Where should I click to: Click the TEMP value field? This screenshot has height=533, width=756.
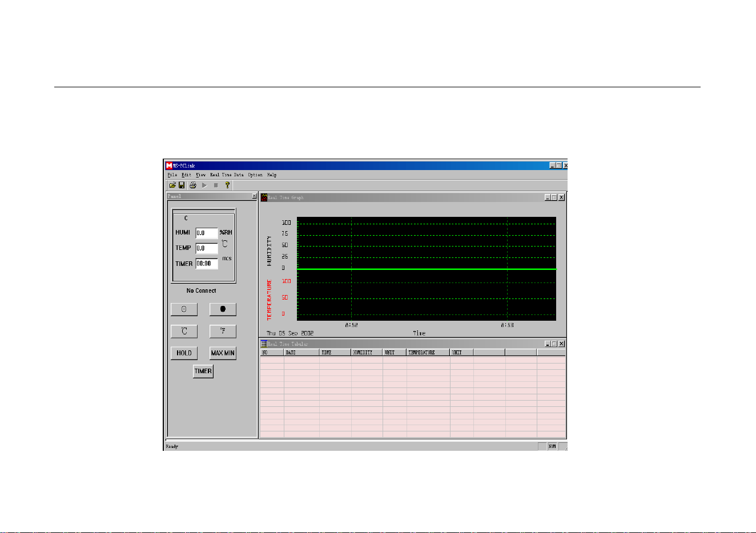207,248
